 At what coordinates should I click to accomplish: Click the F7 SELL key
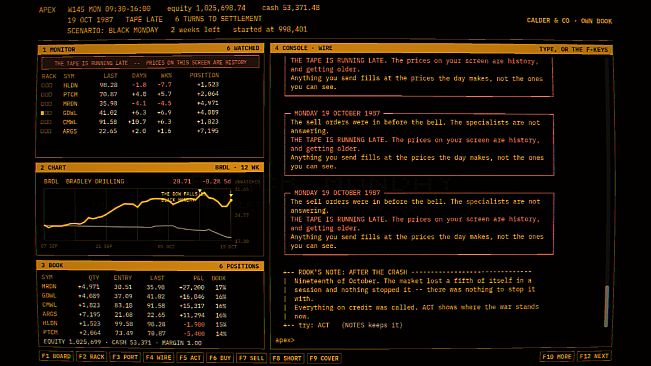click(x=251, y=358)
